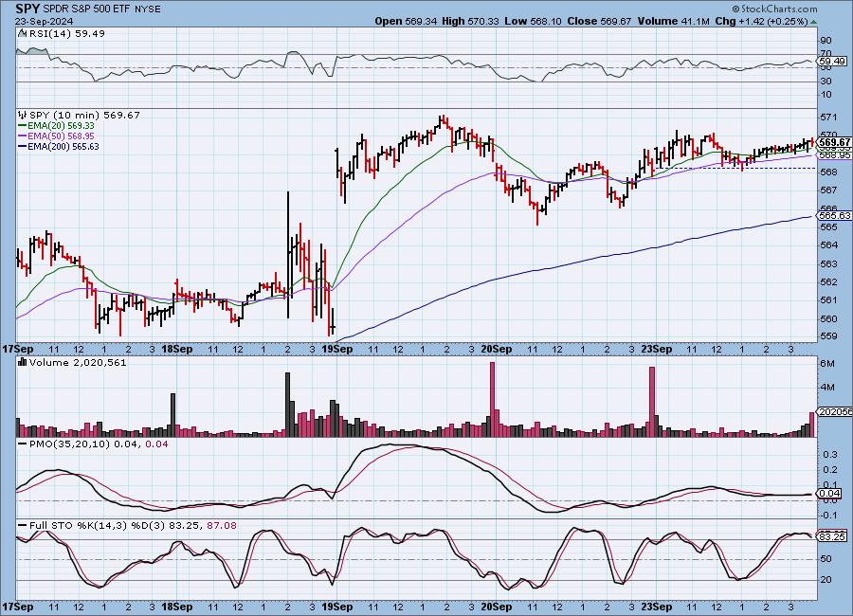Click the 565.63 tag on the price axis

(x=835, y=215)
